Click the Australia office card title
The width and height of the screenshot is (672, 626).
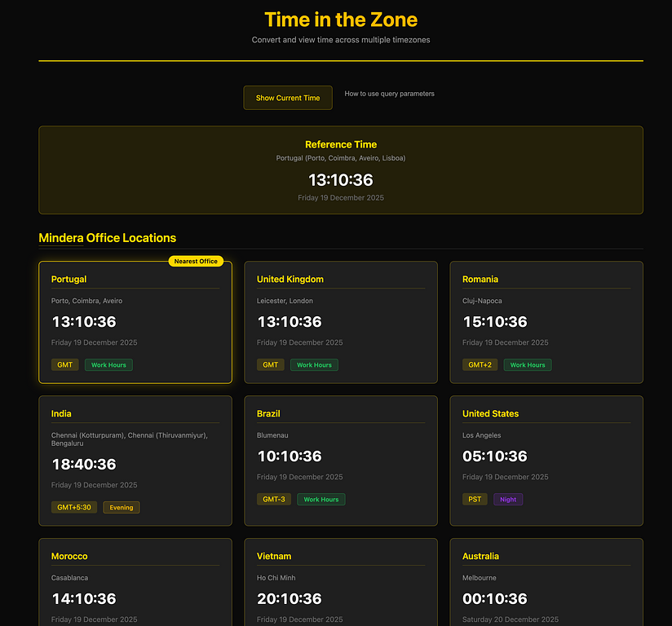pos(480,557)
